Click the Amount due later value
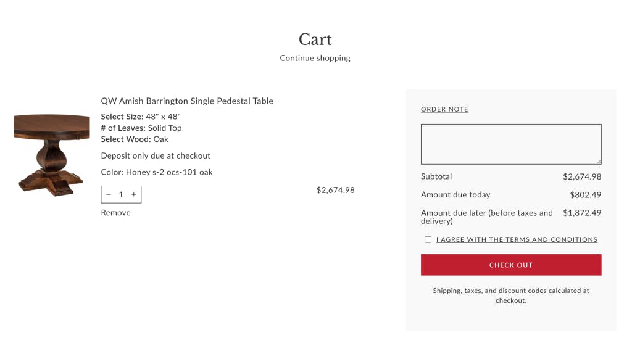632x364 pixels. (582, 213)
